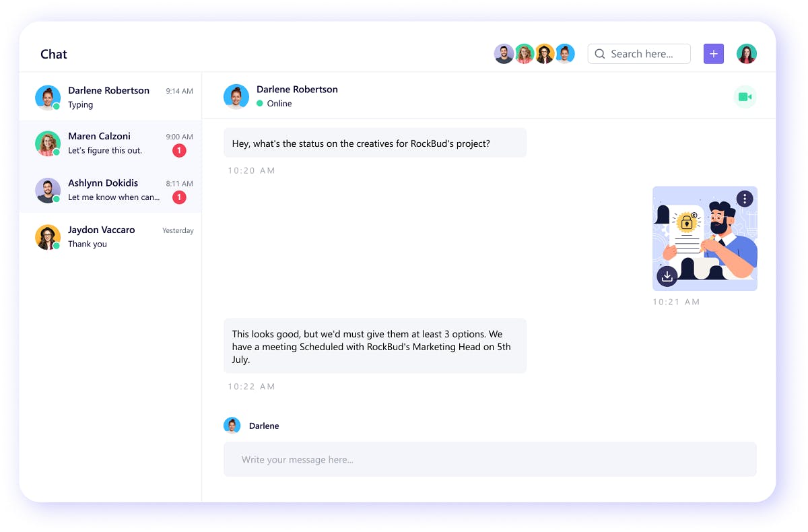
Task: Click the 10:21 AM timestamp under the image
Action: 675,302
